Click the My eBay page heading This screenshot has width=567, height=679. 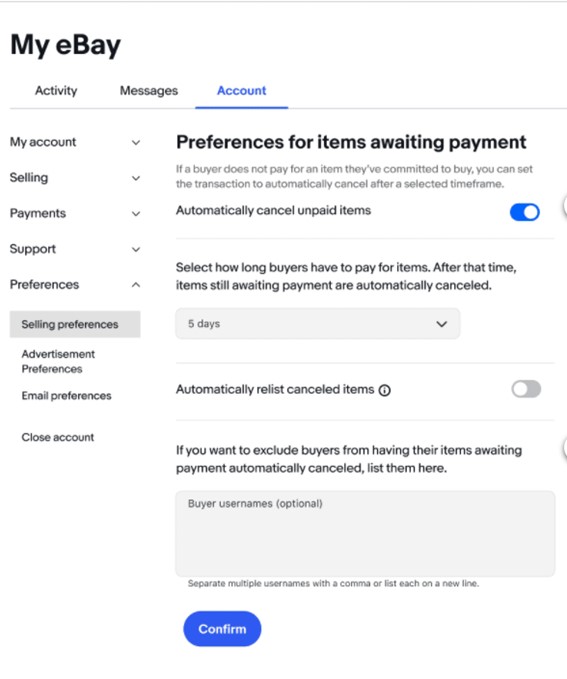(x=65, y=45)
